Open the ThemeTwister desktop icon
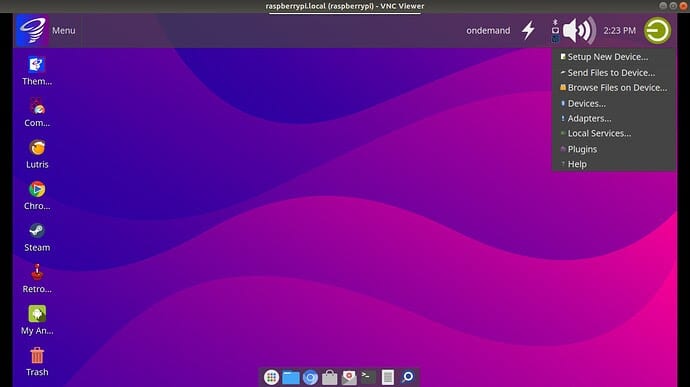 click(x=37, y=70)
